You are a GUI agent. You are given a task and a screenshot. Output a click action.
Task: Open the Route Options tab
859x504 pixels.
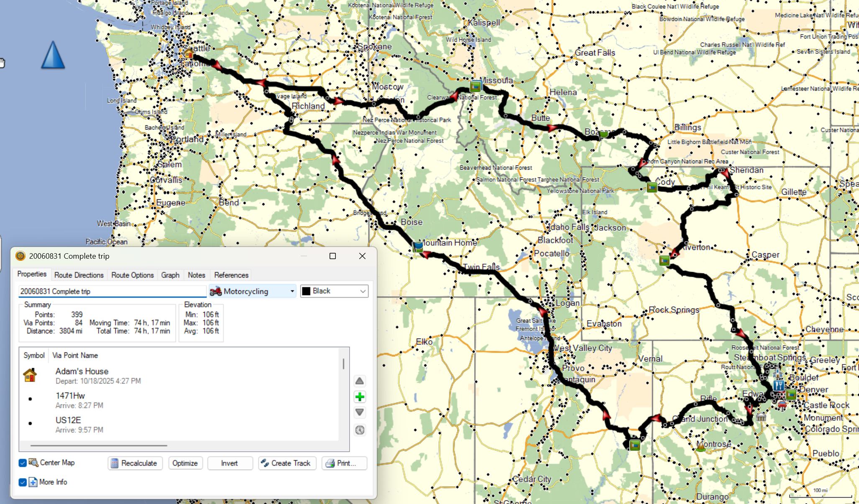coord(132,275)
